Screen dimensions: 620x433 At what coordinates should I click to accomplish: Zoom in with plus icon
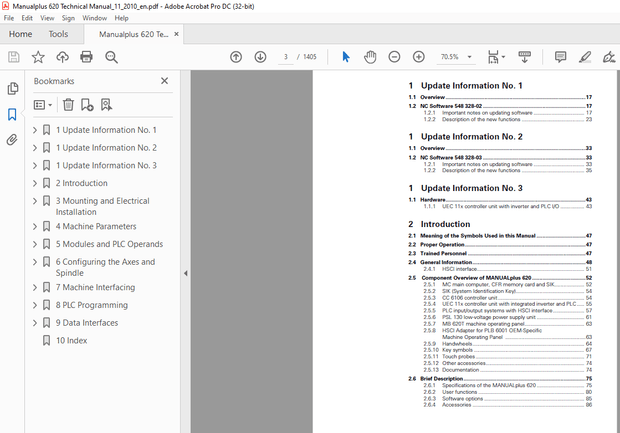[x=418, y=57]
